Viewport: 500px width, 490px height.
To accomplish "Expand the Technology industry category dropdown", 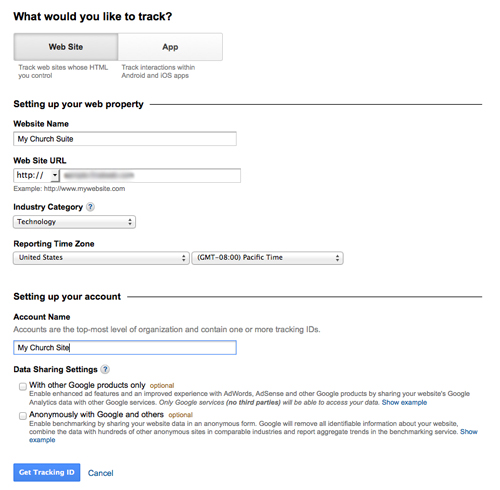I will 74,222.
